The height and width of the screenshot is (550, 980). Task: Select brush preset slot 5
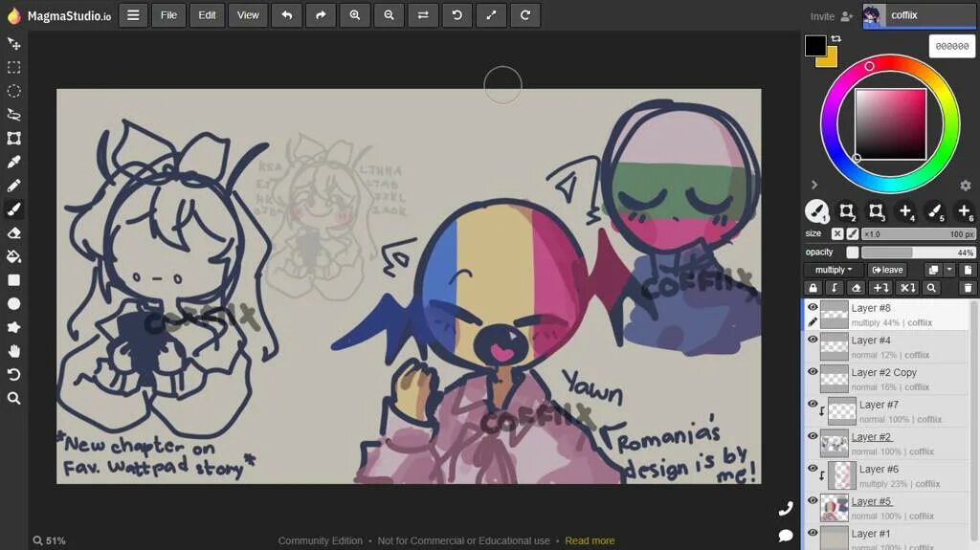(935, 212)
